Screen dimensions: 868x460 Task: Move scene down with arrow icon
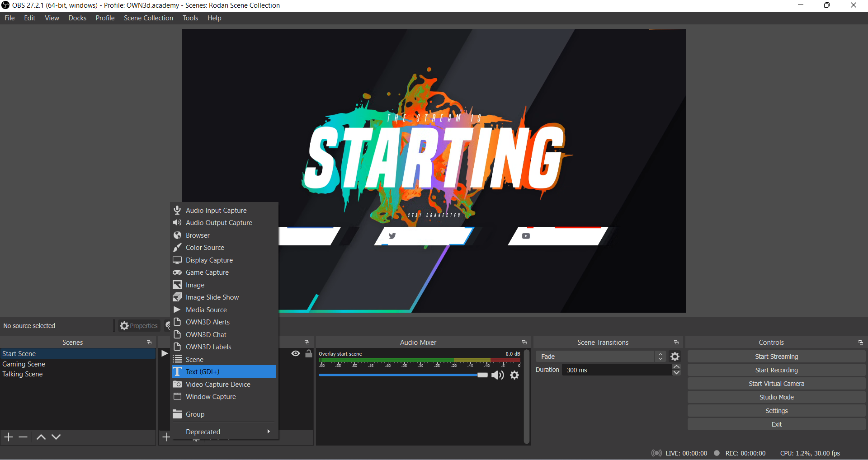tap(56, 437)
